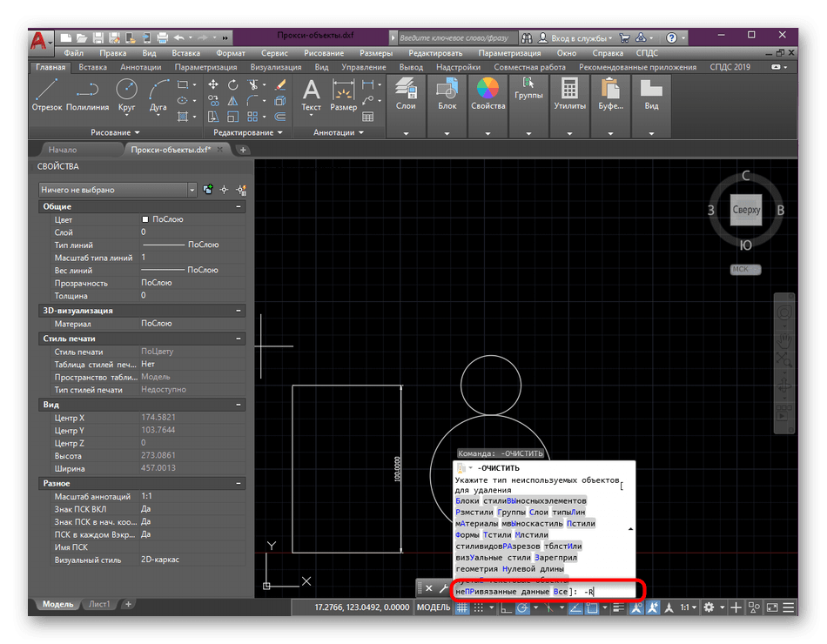This screenshot has height=644, width=827.
Task: Open the Формат menu
Action: click(230, 54)
